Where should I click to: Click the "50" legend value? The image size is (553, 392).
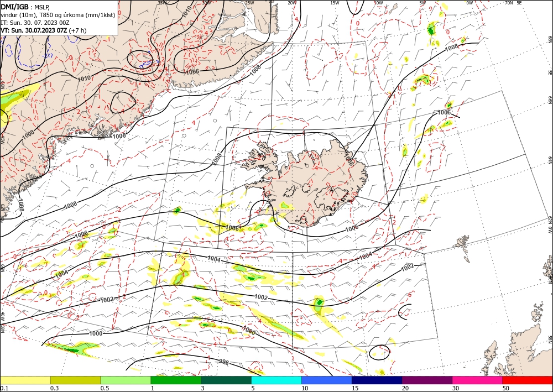(x=506, y=388)
